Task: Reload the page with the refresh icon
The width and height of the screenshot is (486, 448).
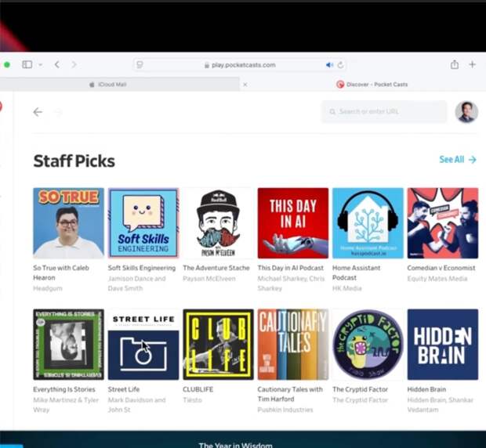Action: click(340, 65)
